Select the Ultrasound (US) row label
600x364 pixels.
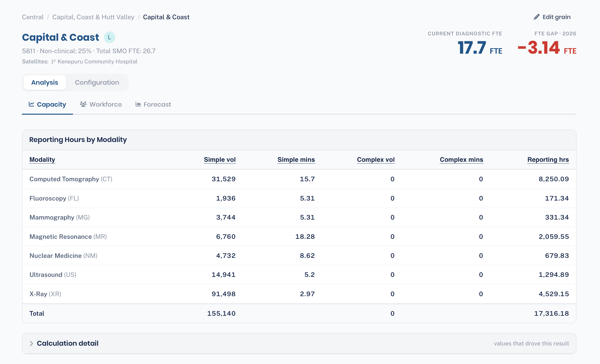click(53, 275)
